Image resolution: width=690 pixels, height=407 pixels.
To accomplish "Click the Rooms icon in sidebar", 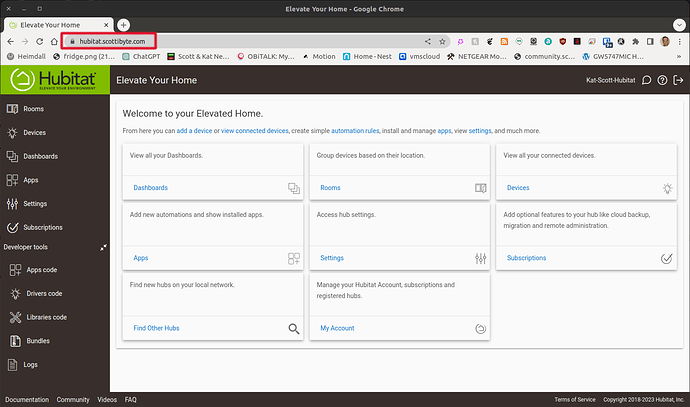I will (x=12, y=108).
